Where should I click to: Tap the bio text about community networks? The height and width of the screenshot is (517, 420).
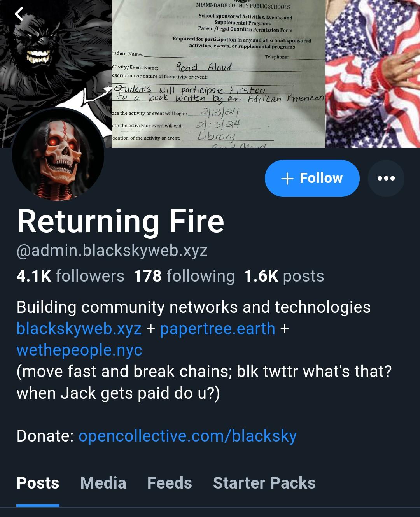(193, 307)
